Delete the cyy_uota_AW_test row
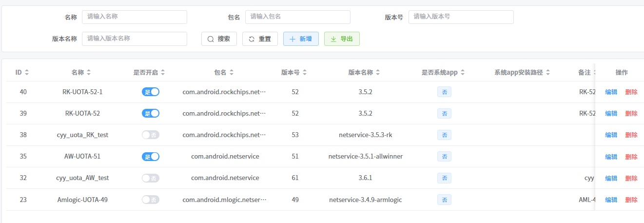Viewport: 644px width, 223px height. (631, 178)
